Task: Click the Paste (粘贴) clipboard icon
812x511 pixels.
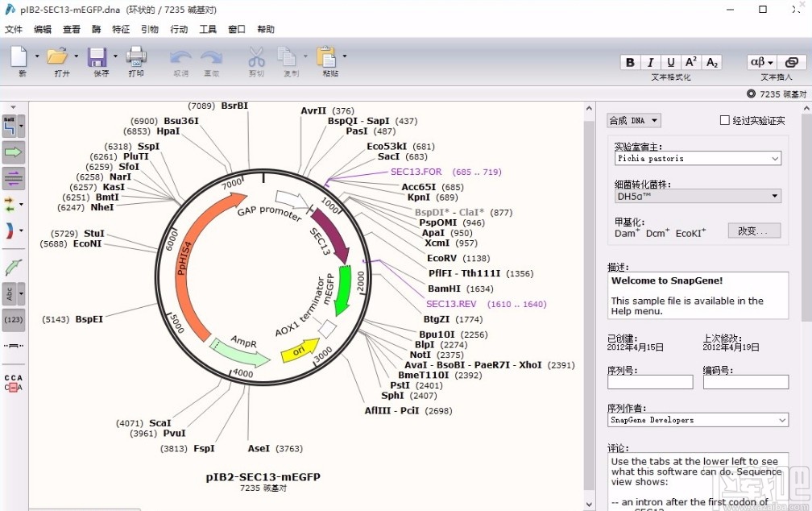Action: pyautogui.click(x=326, y=57)
